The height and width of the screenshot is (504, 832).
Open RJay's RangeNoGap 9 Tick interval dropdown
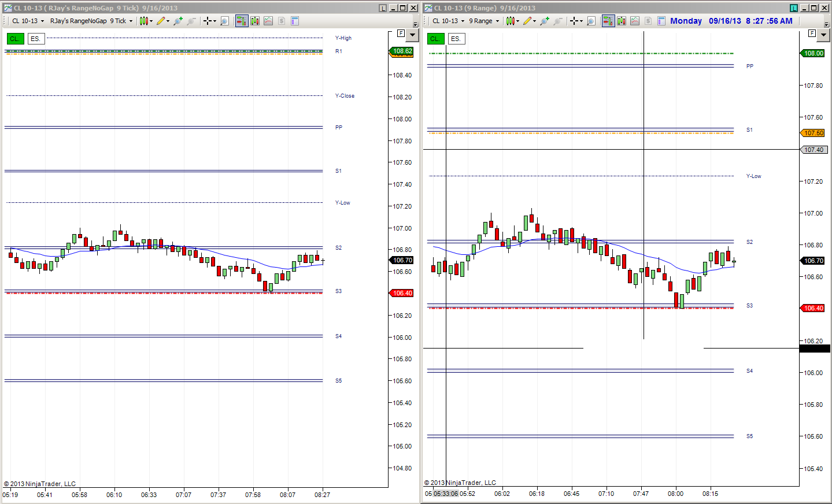[x=91, y=21]
